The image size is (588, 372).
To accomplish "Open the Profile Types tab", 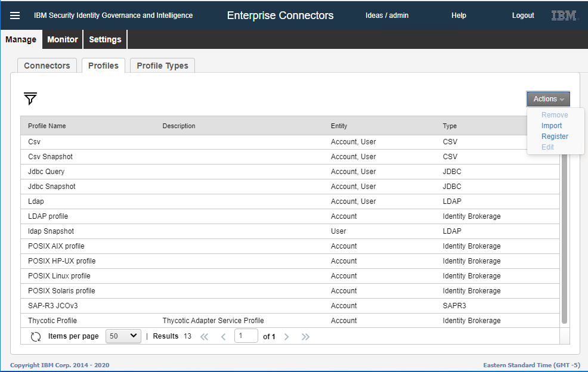I will [x=162, y=66].
